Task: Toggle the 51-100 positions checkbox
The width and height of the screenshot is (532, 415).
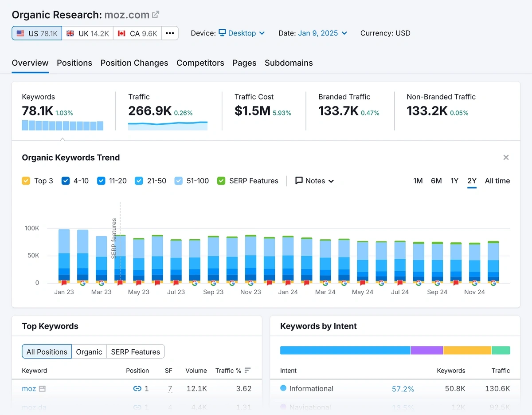Action: 178,181
